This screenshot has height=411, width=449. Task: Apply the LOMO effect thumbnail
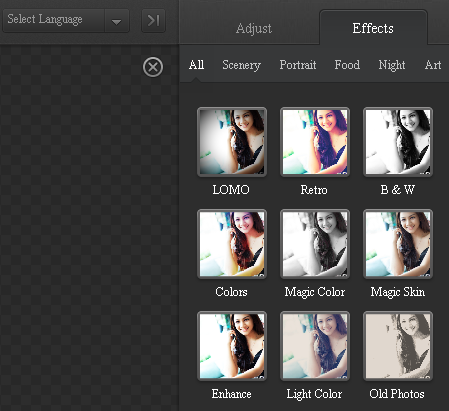point(232,142)
